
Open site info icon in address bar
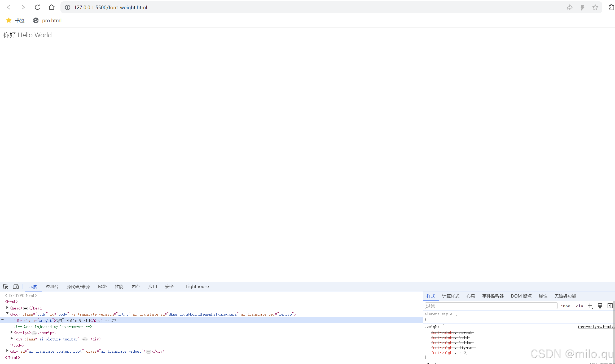(68, 7)
